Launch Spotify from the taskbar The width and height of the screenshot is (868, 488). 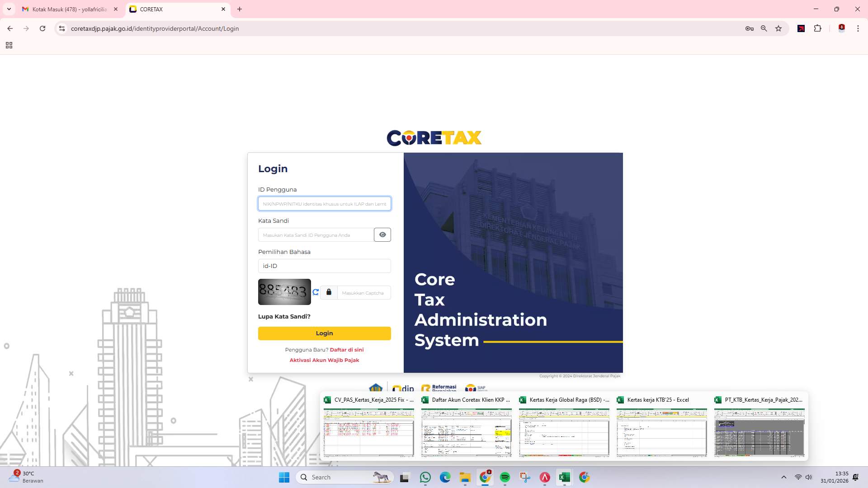505,477
